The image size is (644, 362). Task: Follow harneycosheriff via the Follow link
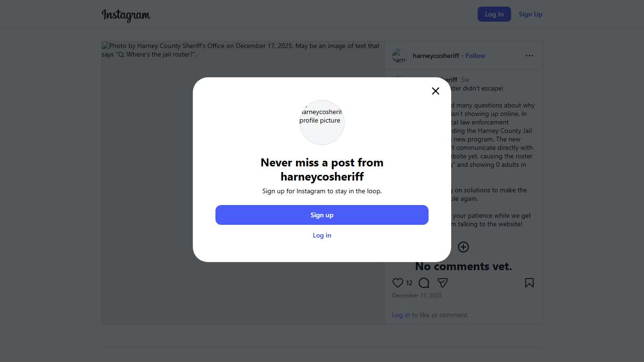(475, 56)
